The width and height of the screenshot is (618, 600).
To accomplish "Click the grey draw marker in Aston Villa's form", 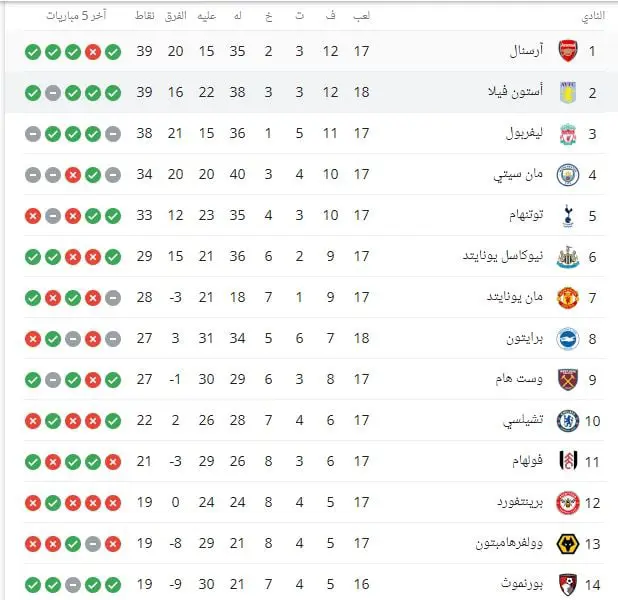I will pyautogui.click(x=53, y=93).
